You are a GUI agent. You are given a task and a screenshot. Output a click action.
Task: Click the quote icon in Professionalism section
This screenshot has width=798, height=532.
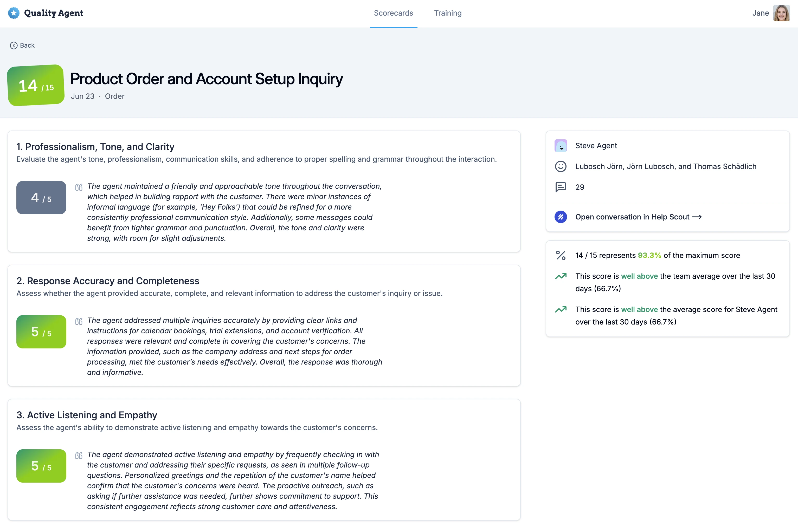point(79,187)
